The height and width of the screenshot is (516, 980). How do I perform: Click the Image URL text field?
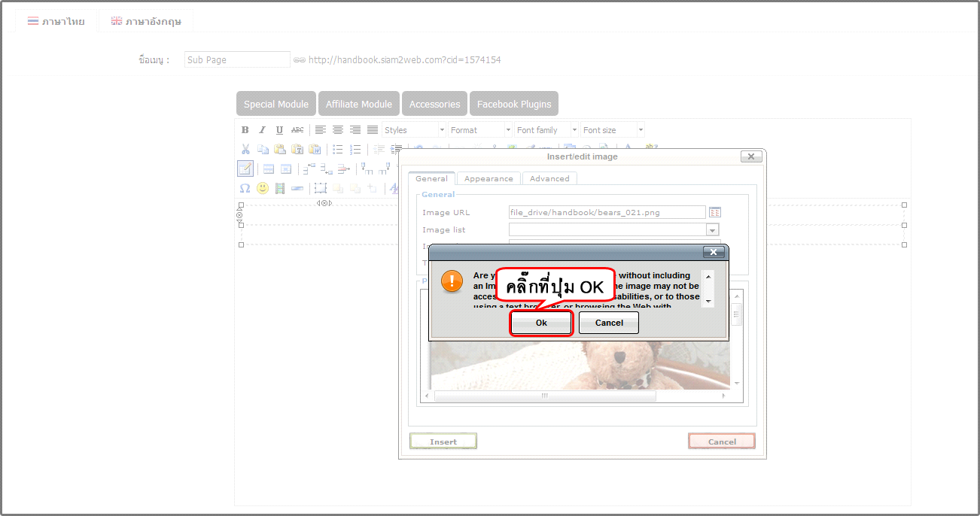pyautogui.click(x=607, y=212)
